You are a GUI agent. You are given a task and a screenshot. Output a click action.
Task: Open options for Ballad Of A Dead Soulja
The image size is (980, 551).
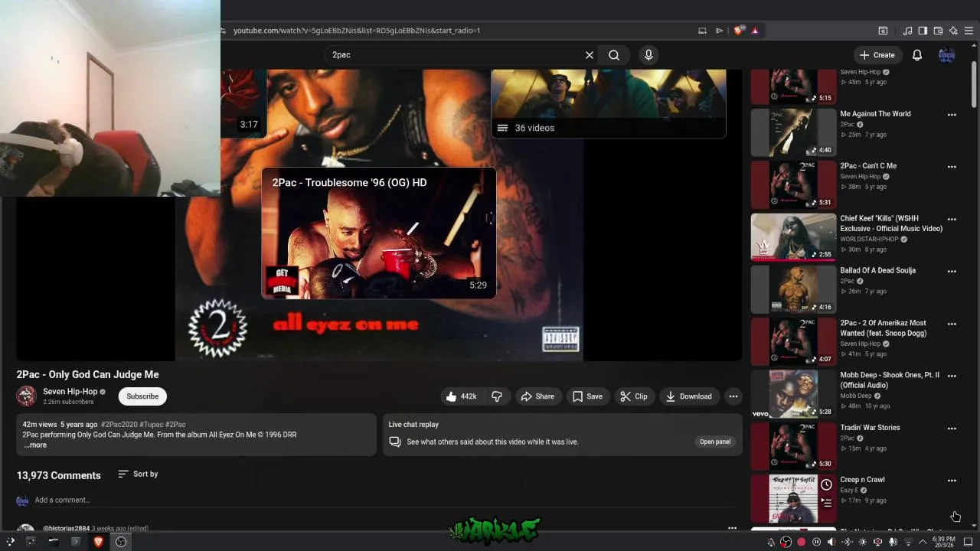[x=952, y=272]
